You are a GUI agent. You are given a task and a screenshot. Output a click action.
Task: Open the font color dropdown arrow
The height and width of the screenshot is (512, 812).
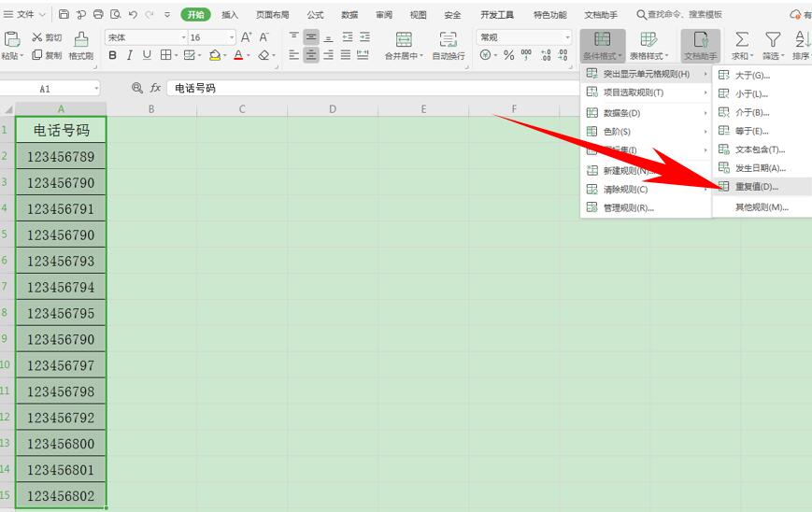[249, 55]
